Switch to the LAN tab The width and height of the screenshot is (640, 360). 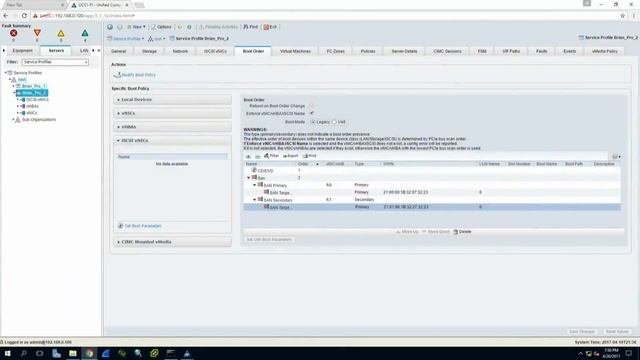pyautogui.click(x=84, y=51)
